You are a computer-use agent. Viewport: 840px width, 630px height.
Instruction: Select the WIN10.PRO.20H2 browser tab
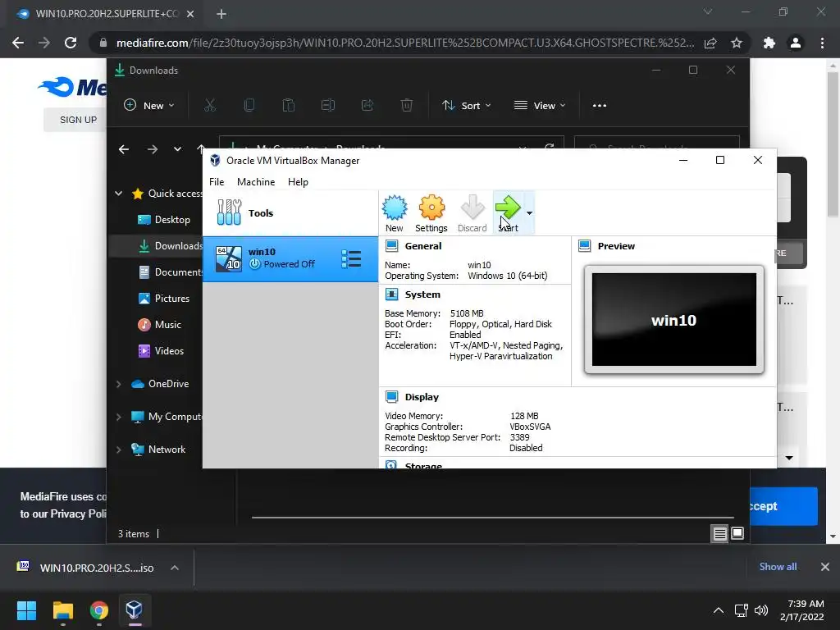[x=104, y=14]
